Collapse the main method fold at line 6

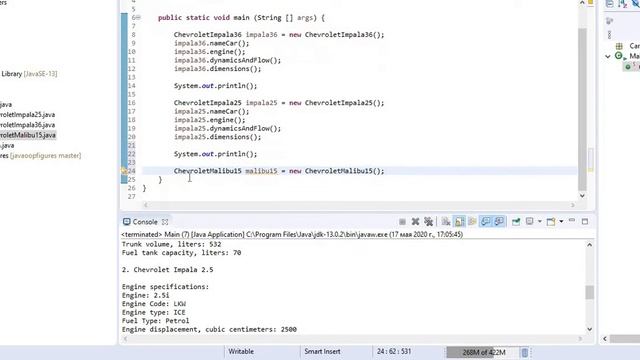coord(139,18)
